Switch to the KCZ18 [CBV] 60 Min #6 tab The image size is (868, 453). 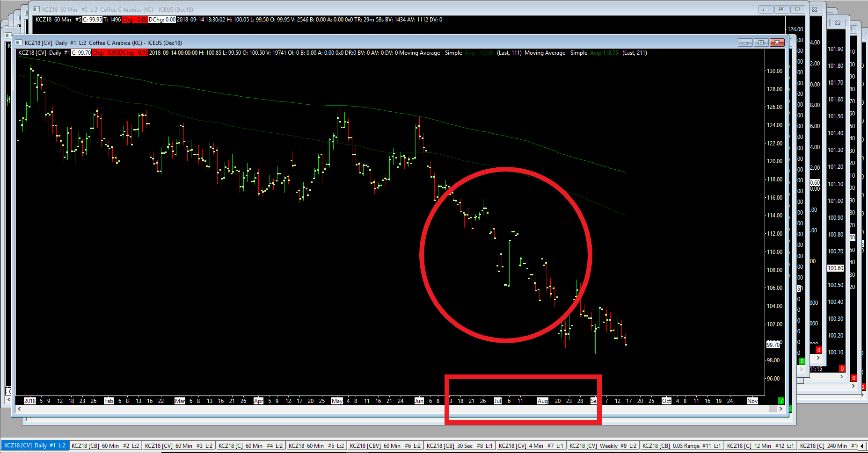[385, 446]
